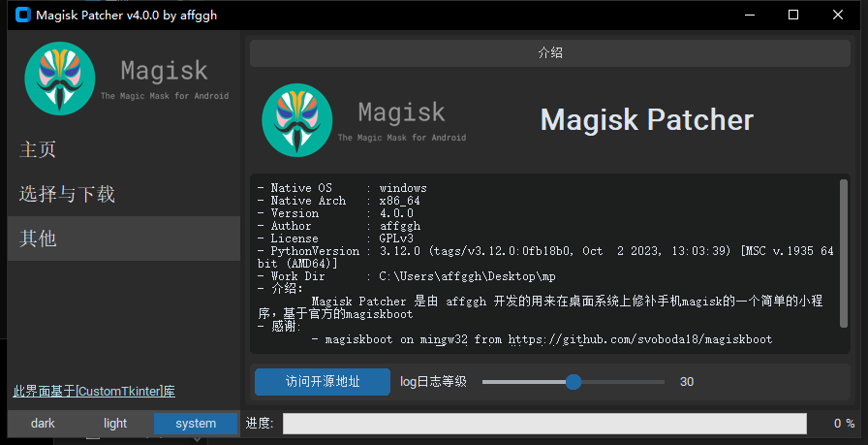Click the 'log日志等级' label

tap(433, 382)
